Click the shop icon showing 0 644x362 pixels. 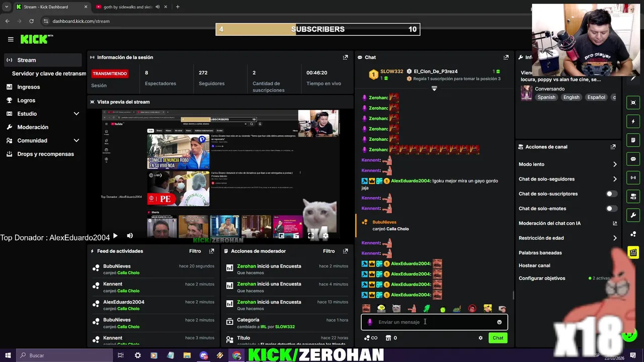[391, 338]
